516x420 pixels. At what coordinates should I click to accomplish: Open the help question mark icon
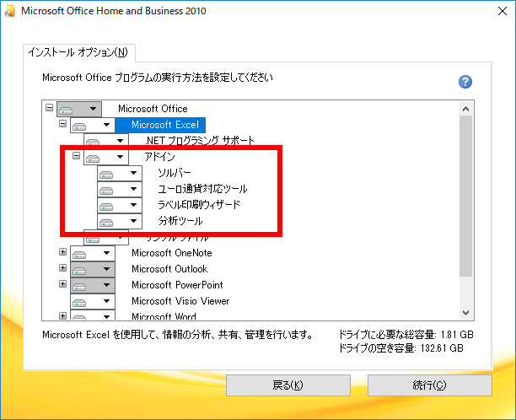point(465,82)
